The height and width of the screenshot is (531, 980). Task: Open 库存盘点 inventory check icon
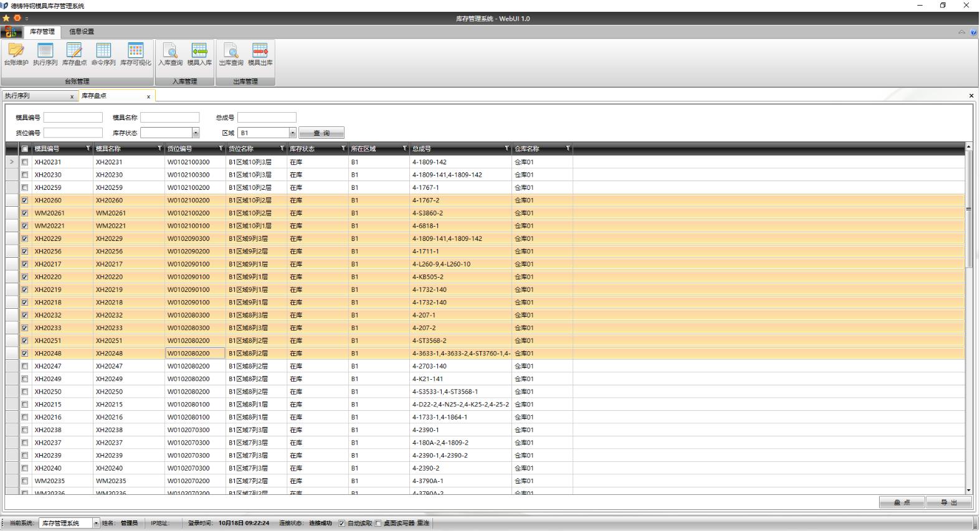click(x=74, y=54)
